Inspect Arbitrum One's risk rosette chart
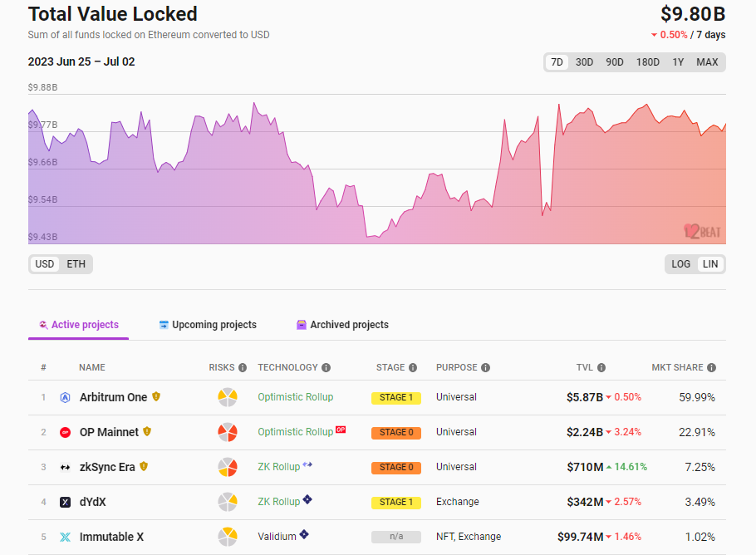Viewport: 756px width, 555px height. pyautogui.click(x=228, y=397)
